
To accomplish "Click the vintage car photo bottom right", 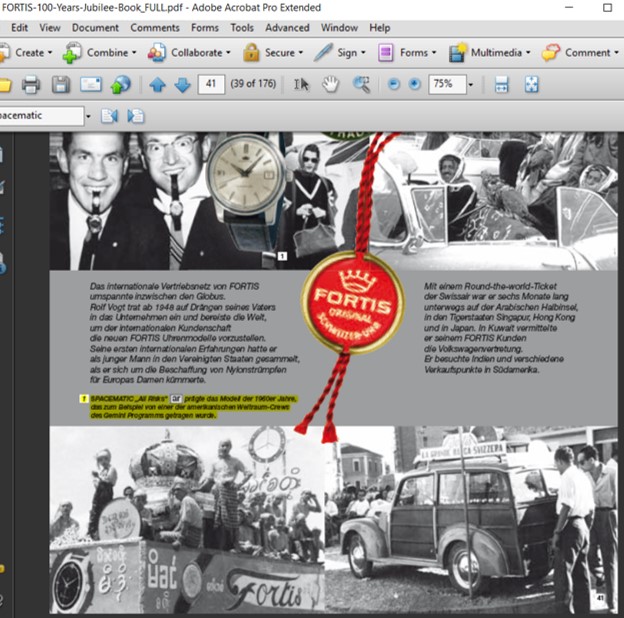I will click(471, 519).
